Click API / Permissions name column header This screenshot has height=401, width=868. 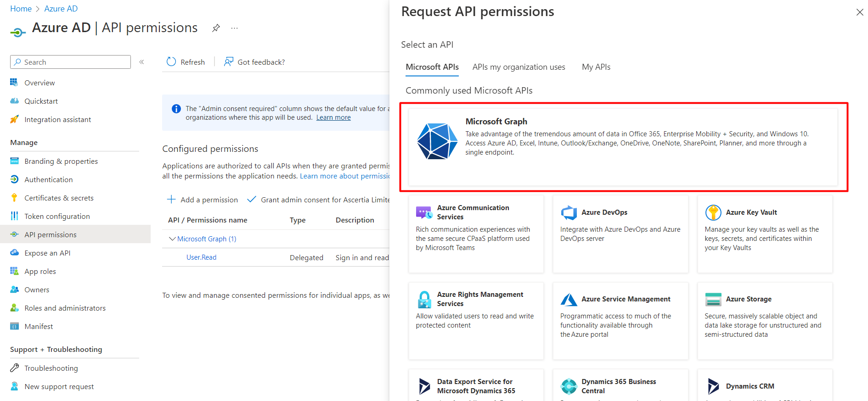[x=208, y=220]
